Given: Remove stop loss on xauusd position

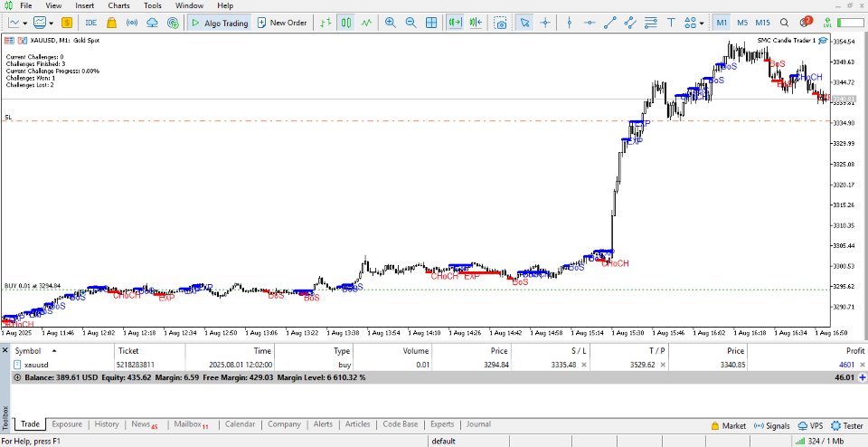Looking at the screenshot, I should pyautogui.click(x=583, y=365).
